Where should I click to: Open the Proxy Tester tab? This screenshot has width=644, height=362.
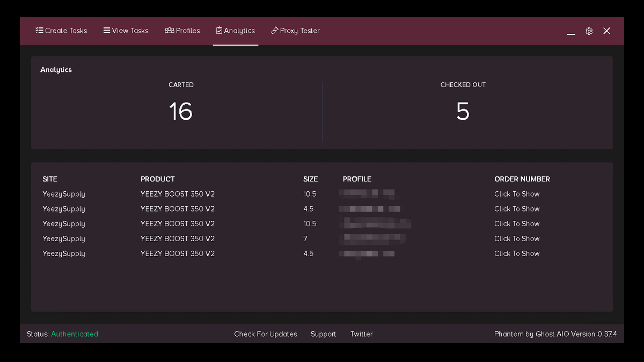(x=296, y=31)
